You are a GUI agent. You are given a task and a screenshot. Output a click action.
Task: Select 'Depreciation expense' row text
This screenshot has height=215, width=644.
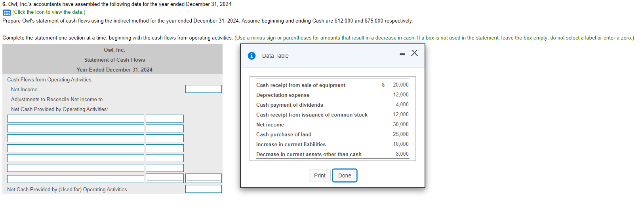tap(283, 95)
